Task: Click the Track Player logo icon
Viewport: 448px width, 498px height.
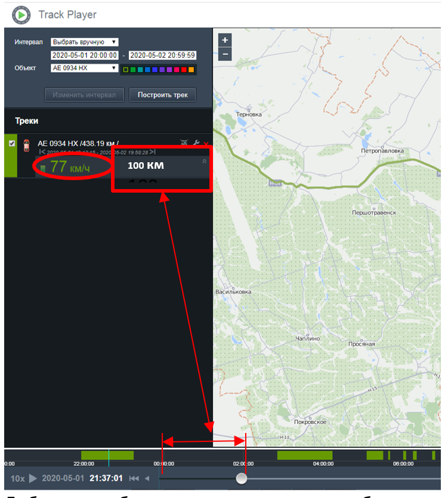Action: point(21,14)
